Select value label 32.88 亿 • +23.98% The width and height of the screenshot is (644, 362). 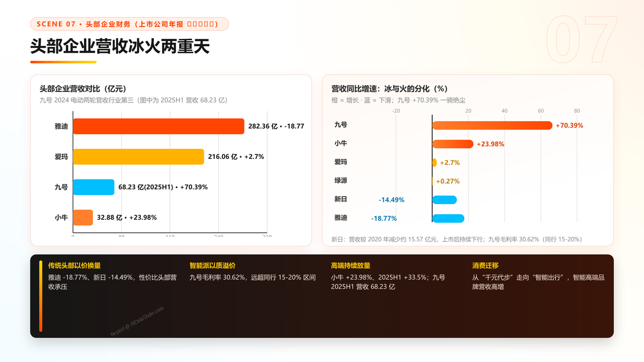click(127, 217)
